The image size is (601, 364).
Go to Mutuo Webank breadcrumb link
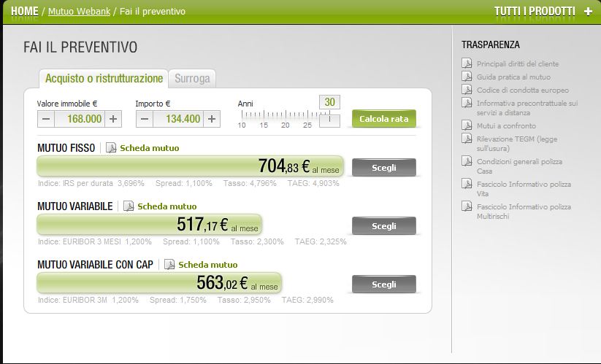[x=79, y=12]
